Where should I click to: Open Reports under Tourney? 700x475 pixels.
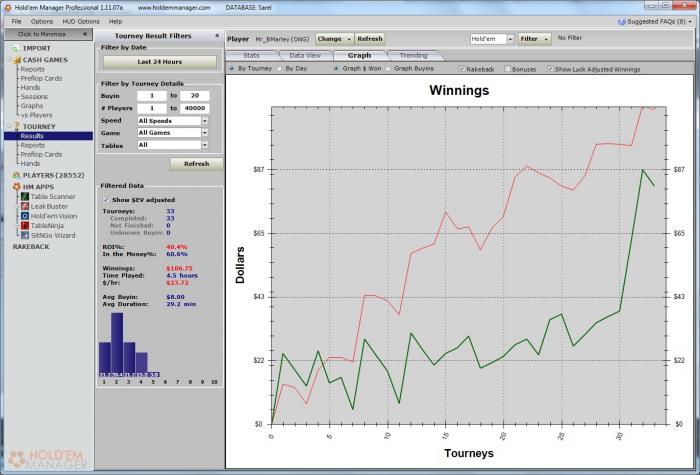(33, 145)
